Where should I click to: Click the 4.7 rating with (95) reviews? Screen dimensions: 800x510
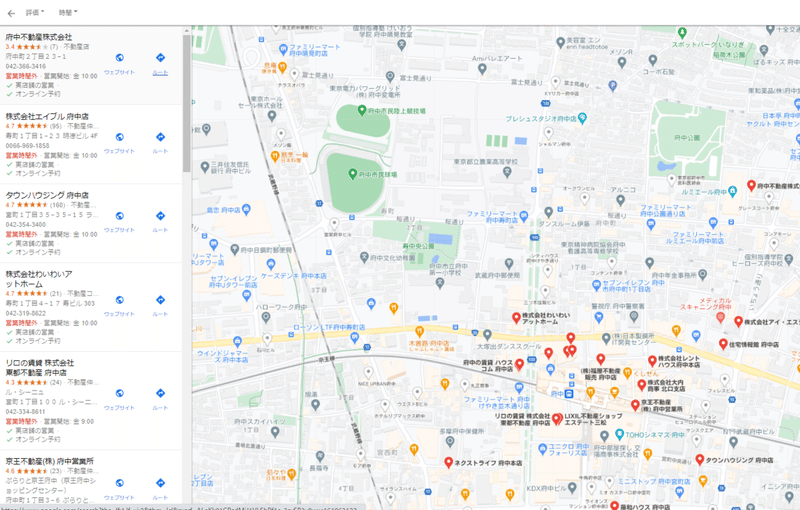click(33, 126)
